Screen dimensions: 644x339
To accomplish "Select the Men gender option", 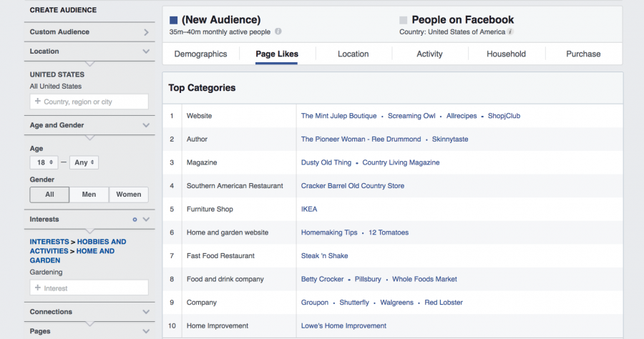I will pyautogui.click(x=89, y=195).
